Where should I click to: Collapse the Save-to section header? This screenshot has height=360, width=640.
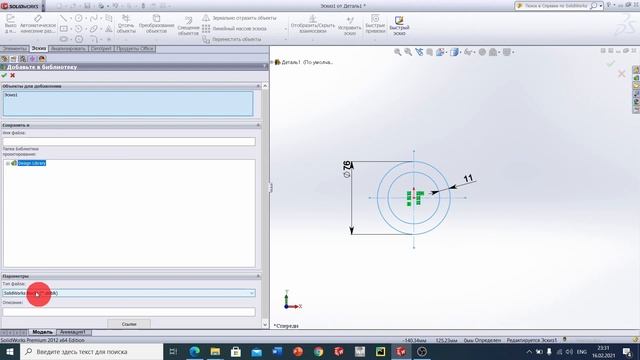[x=258, y=125]
